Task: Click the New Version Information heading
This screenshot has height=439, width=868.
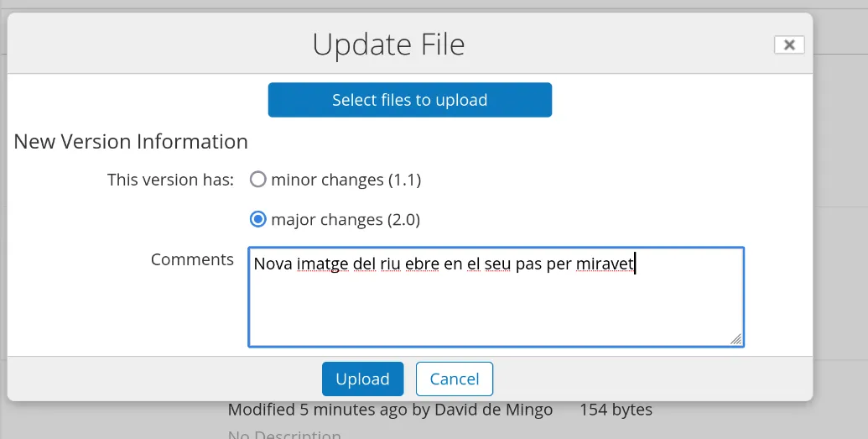Action: click(131, 141)
